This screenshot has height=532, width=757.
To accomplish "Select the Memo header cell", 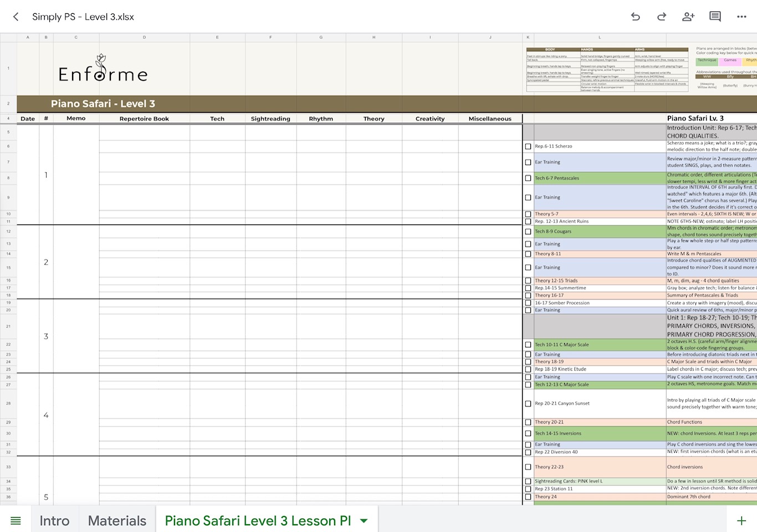I will [76, 119].
